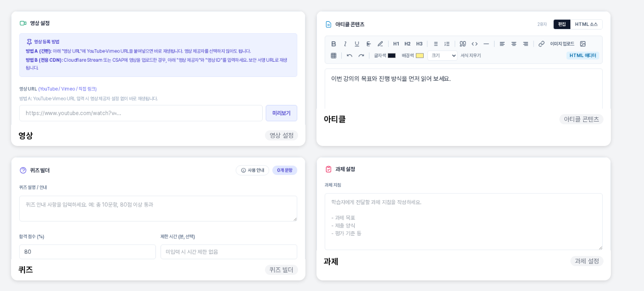Click the 영상 card title
The image size is (644, 291).
26,135
